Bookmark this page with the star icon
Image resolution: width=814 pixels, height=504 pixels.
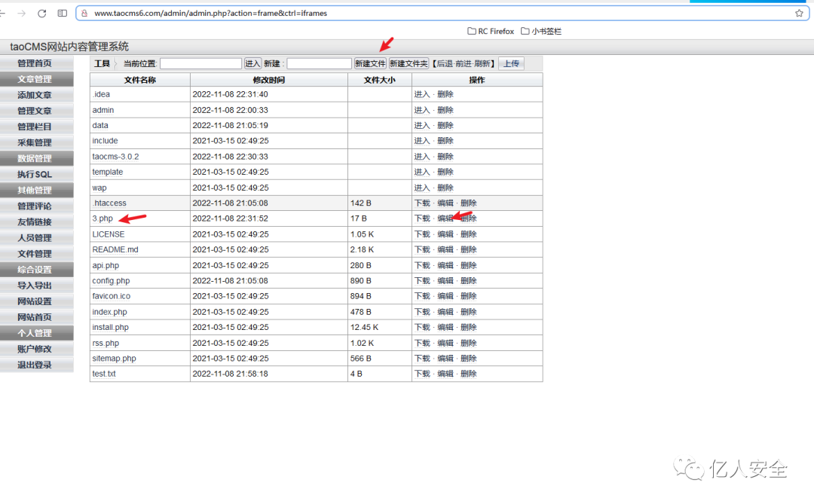coord(799,13)
